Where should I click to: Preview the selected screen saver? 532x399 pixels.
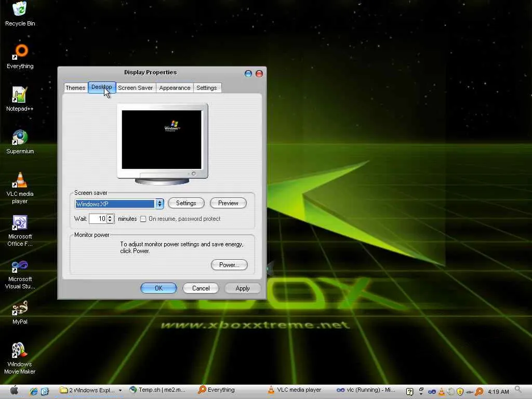pyautogui.click(x=228, y=203)
